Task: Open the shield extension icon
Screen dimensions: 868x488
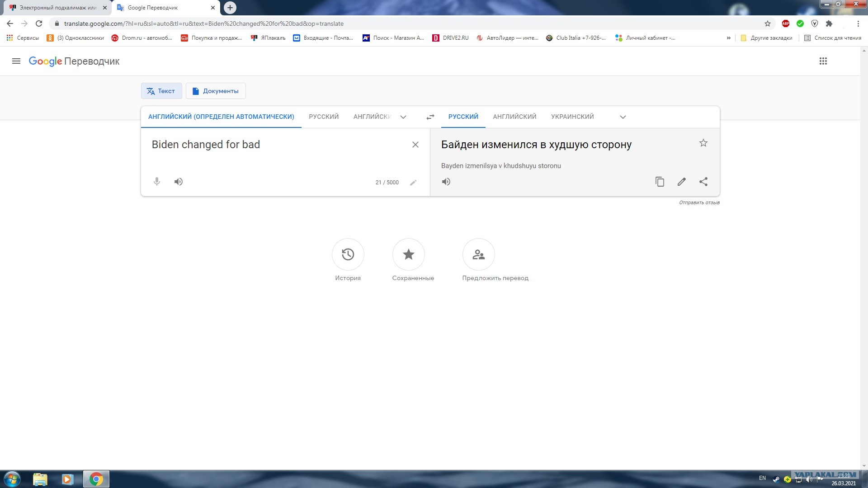Action: coord(815,23)
